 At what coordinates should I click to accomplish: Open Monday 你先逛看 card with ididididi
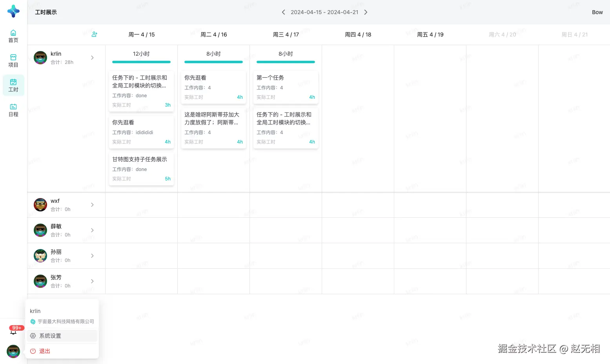pos(141,132)
